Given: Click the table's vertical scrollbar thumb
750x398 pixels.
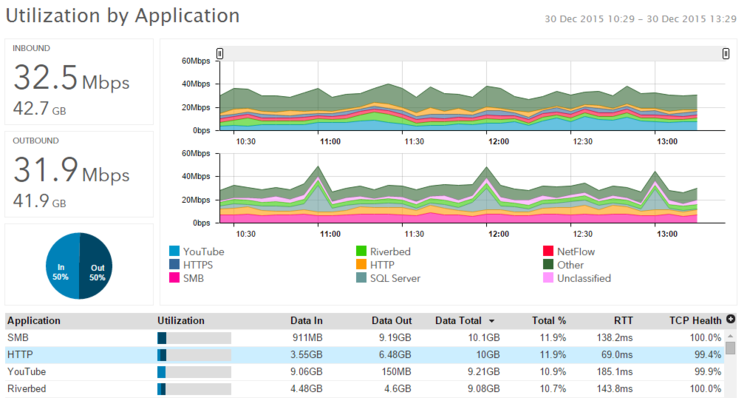Looking at the screenshot, I should [730, 348].
